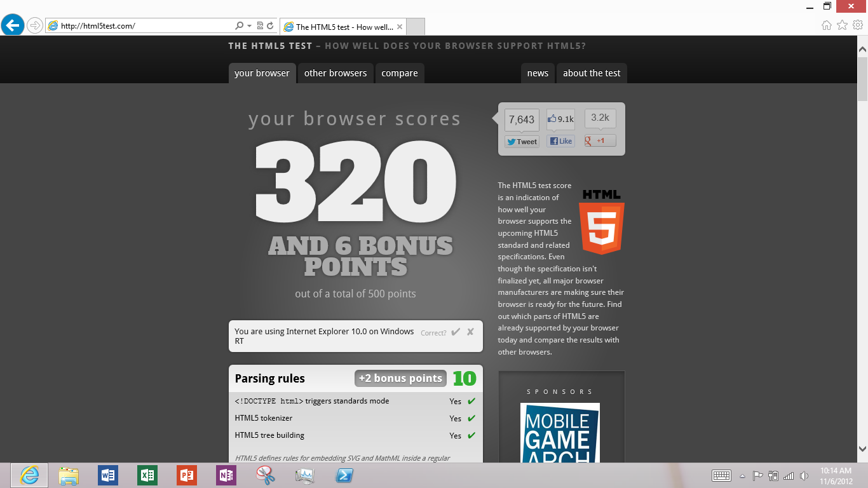Screen dimensions: 868x488
Task: Click the 3.2k plus-one count bubble
Action: pyautogui.click(x=600, y=118)
